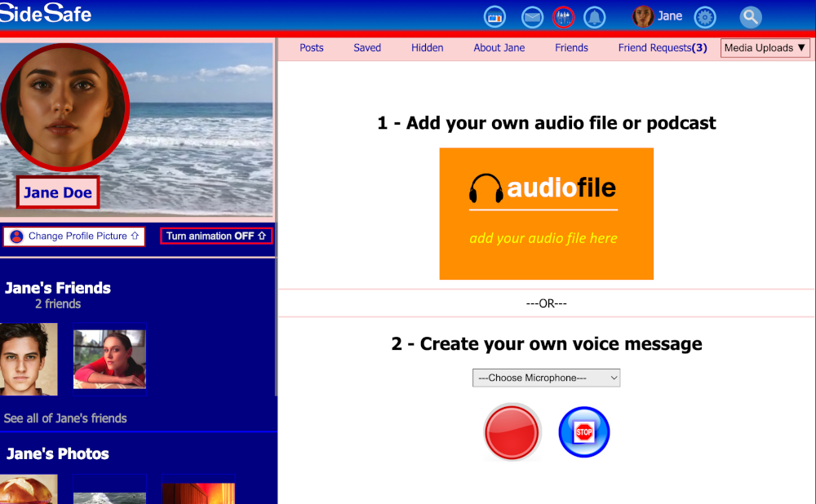
Task: Open the notifications bell
Action: 594,16
